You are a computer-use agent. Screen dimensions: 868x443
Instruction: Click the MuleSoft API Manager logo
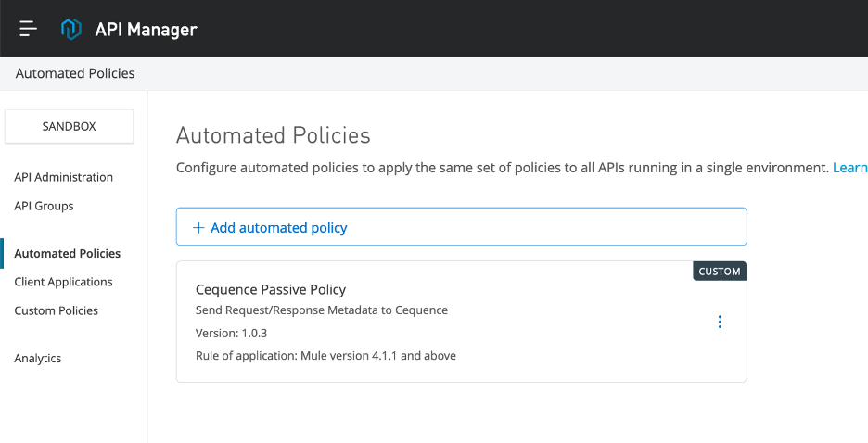coord(70,30)
